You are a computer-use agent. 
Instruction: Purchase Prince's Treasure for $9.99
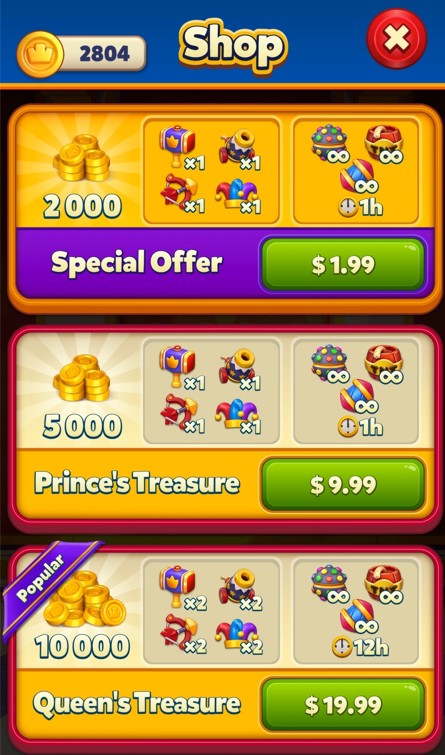pyautogui.click(x=343, y=484)
